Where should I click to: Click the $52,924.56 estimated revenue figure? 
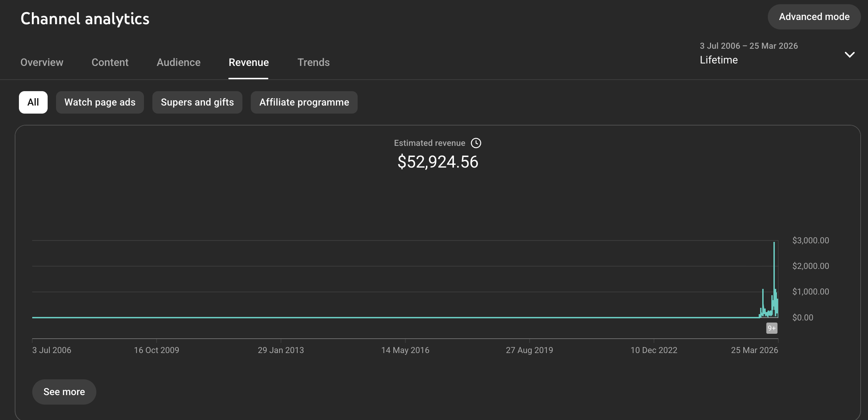438,162
